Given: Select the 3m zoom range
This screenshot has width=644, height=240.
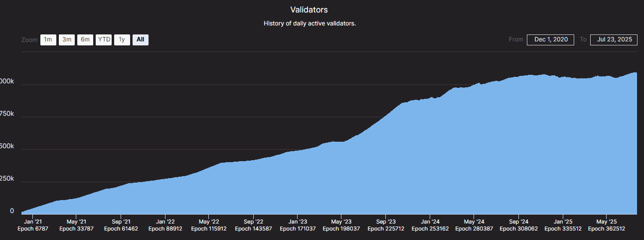Looking at the screenshot, I should tap(67, 40).
